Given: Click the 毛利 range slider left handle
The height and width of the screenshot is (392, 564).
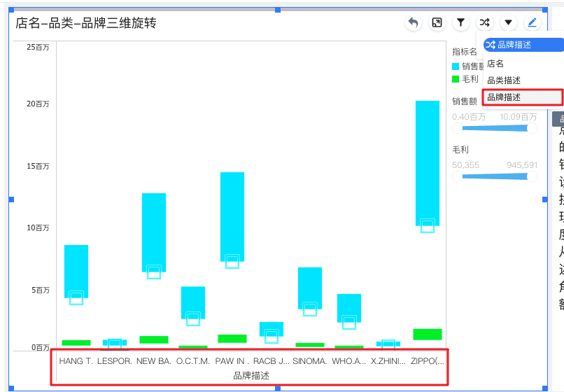Looking at the screenshot, I should 457,176.
